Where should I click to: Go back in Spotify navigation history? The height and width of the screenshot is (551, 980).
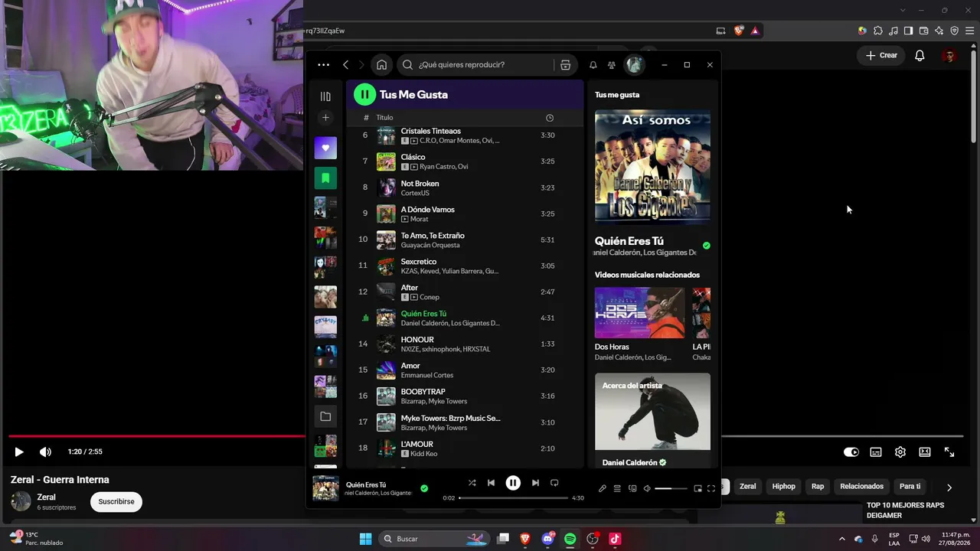click(x=346, y=65)
